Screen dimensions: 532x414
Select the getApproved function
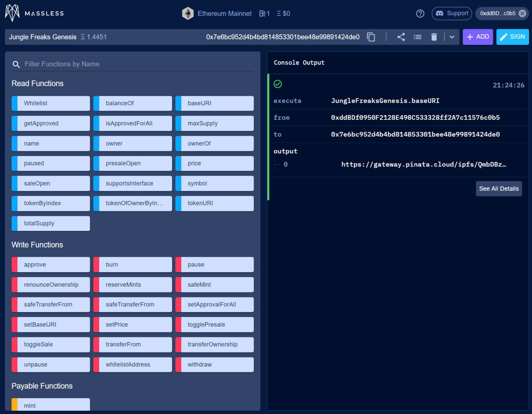point(51,123)
